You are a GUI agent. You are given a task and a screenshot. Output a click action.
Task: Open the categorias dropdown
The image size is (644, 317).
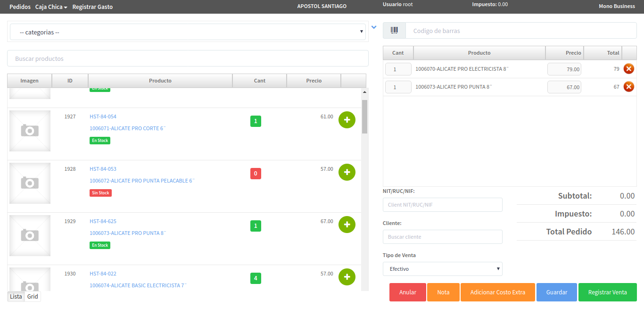[x=188, y=32]
